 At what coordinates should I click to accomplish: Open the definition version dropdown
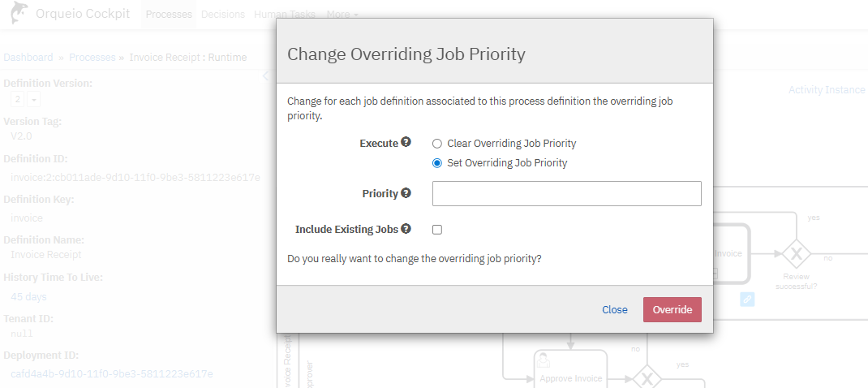click(x=34, y=99)
